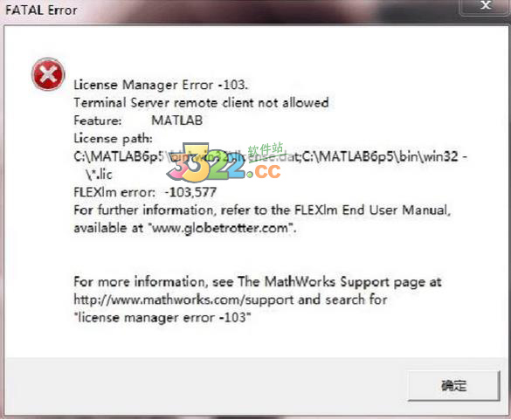
Task: Click the FATAL Error title bar text
Action: tap(41, 10)
